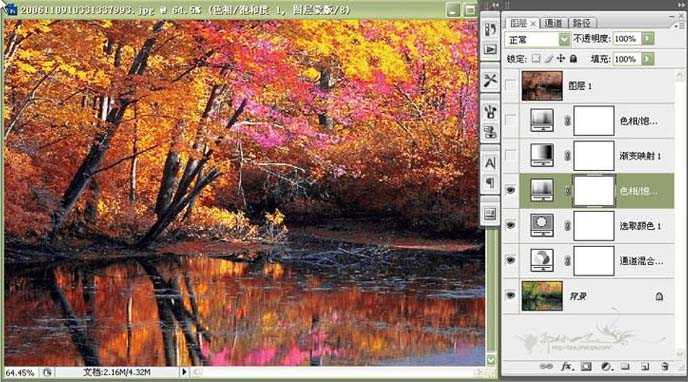Show the hidden 渐变映射 1 layer
The width and height of the screenshot is (688, 382).
[x=511, y=155]
